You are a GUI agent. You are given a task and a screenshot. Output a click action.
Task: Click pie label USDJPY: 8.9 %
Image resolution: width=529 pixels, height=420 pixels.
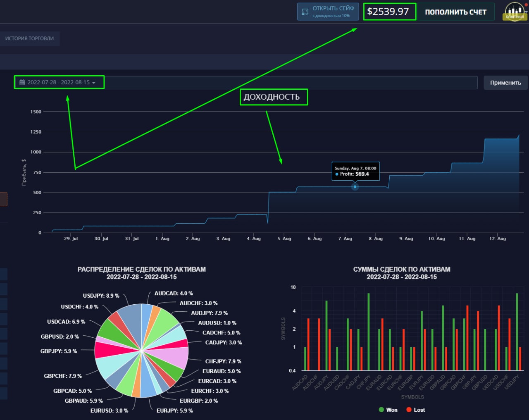[101, 296]
